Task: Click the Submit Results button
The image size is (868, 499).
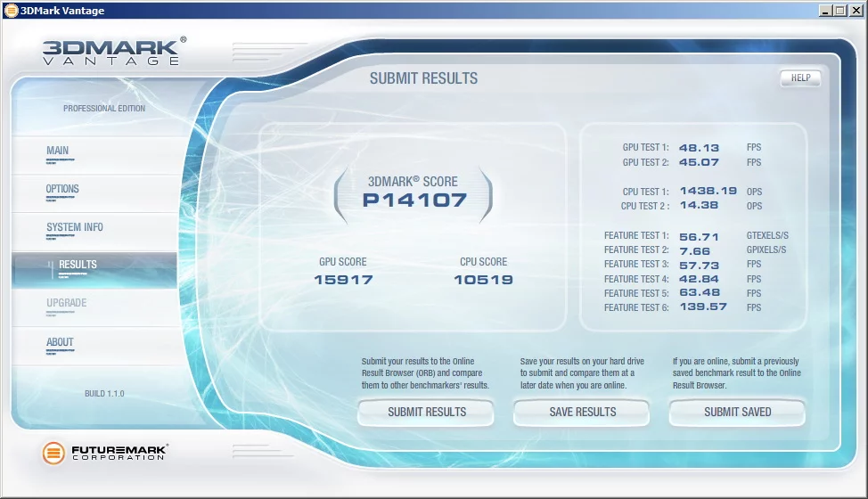Action: coord(426,413)
